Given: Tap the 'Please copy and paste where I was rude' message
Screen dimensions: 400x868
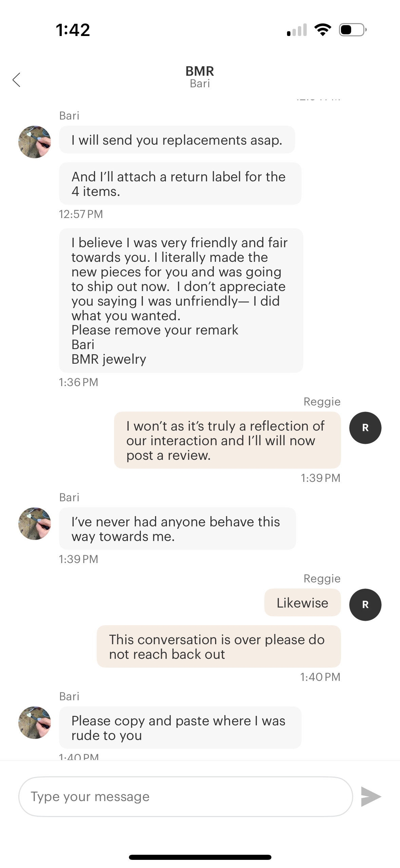Looking at the screenshot, I should (x=180, y=728).
